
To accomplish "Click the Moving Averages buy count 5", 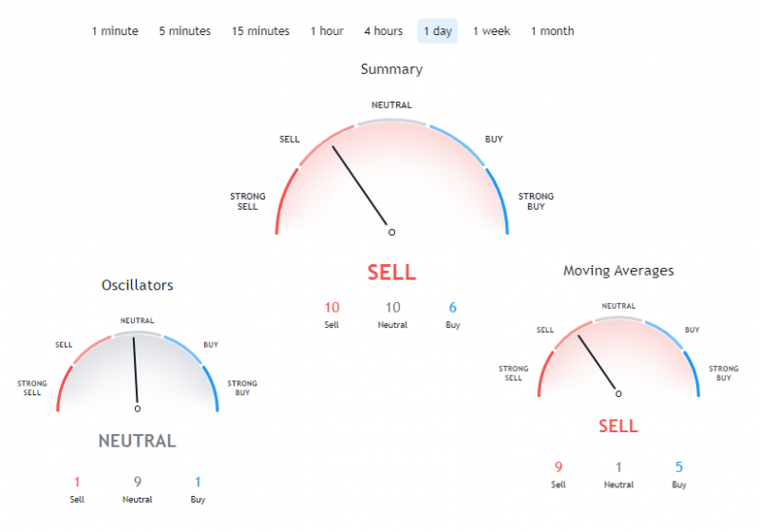I will tap(679, 467).
